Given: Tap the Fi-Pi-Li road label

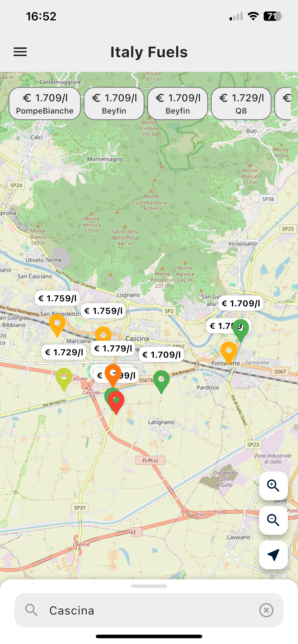Looking at the screenshot, I should (x=150, y=460).
